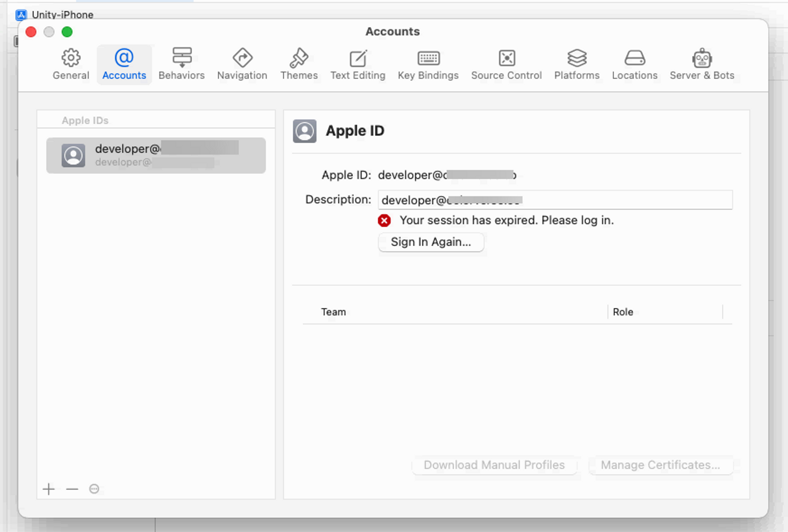Click Download Manual Profiles button

(494, 465)
